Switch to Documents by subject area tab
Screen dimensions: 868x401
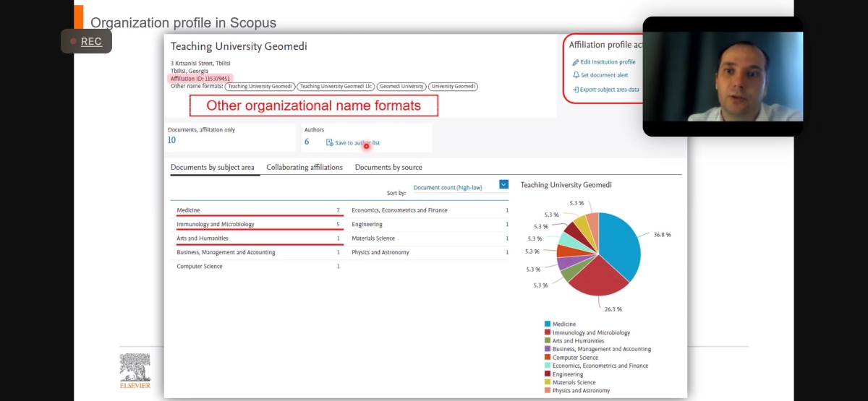point(213,168)
